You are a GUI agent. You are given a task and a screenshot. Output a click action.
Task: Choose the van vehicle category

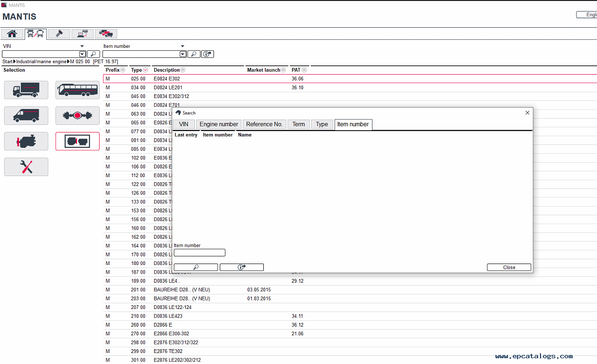click(26, 115)
